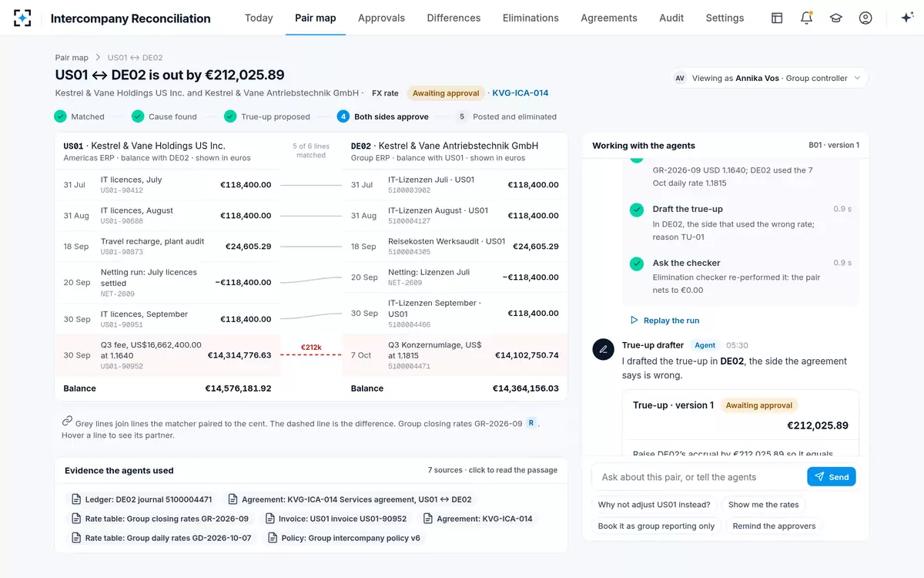Send the message to the agents

coord(832,477)
